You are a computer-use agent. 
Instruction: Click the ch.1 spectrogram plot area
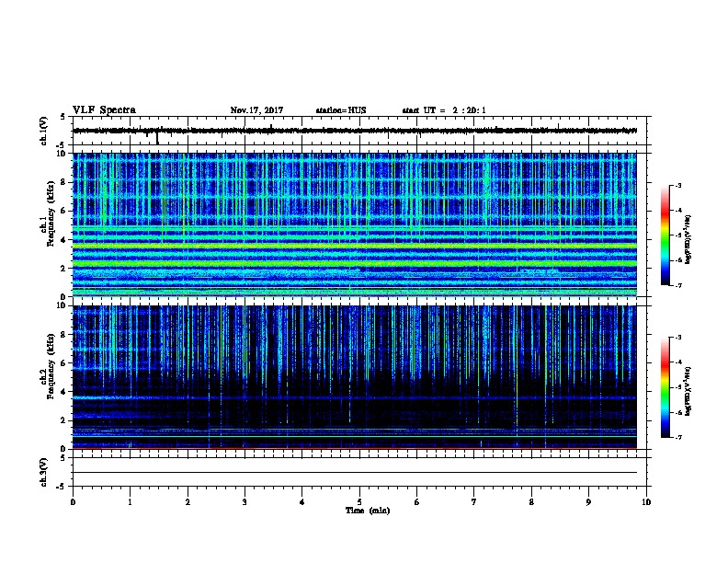(355, 224)
